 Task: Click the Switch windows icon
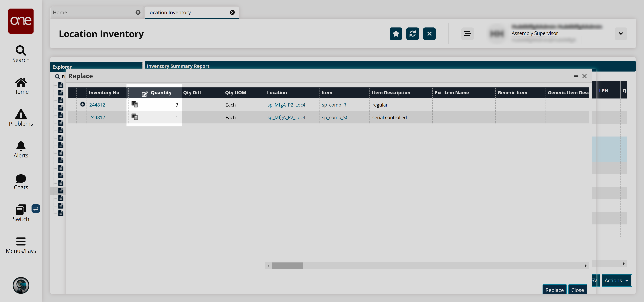tap(21, 210)
